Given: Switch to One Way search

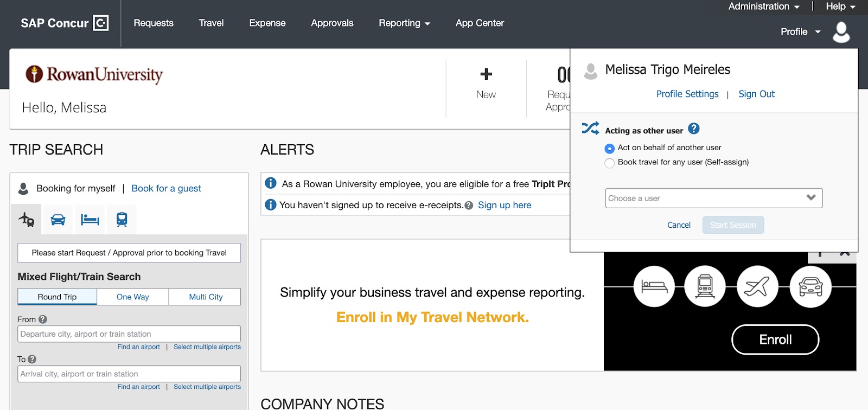Looking at the screenshot, I should 133,297.
